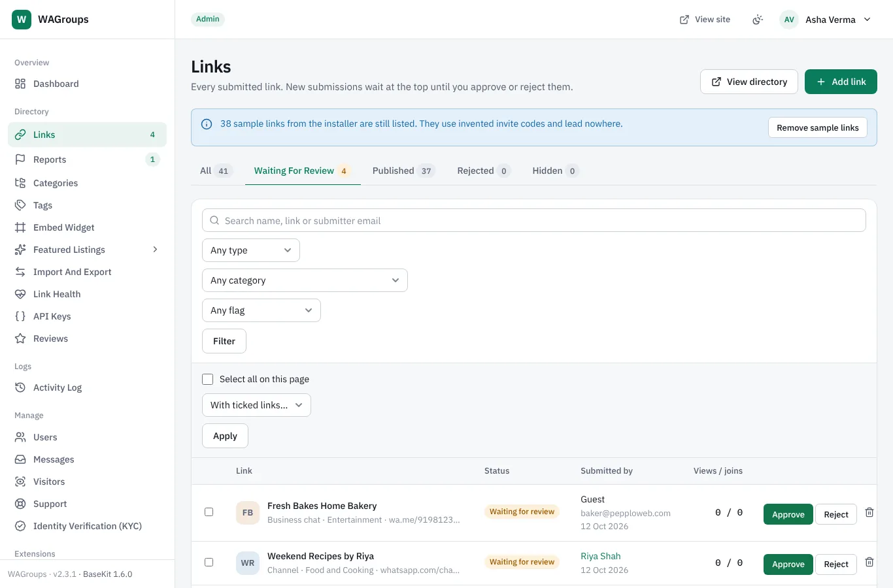Tick Select all on this page
Image resolution: width=893 pixels, height=588 pixels.
[208, 379]
